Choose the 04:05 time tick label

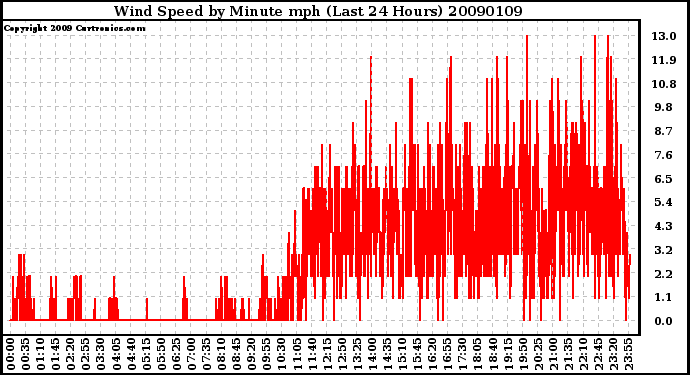coord(116,354)
